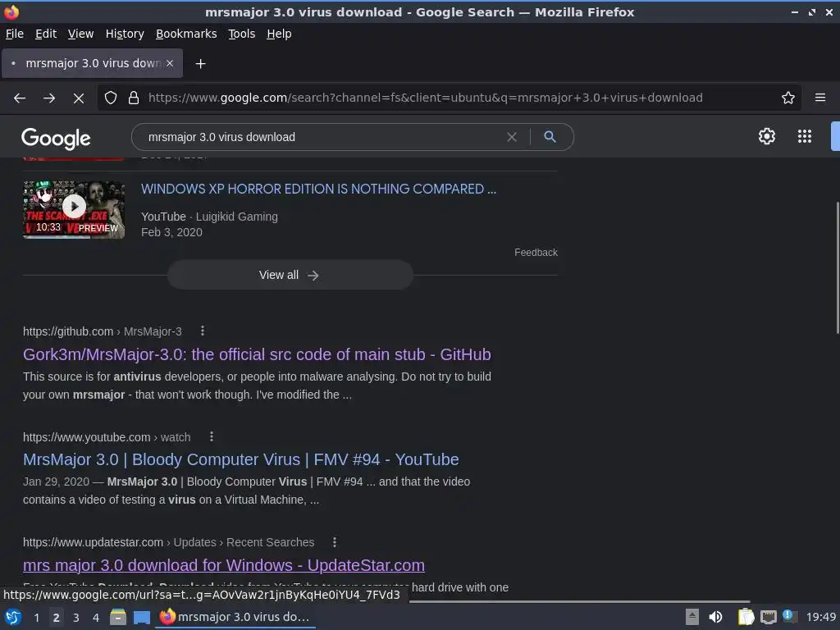This screenshot has height=630, width=840.
Task: Switch to workspace 4
Action: tap(95, 618)
